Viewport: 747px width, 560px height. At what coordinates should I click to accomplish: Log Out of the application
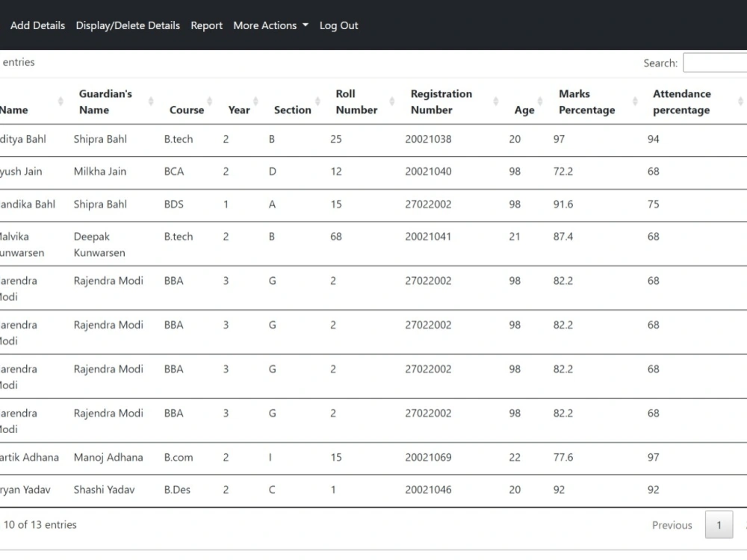point(338,25)
